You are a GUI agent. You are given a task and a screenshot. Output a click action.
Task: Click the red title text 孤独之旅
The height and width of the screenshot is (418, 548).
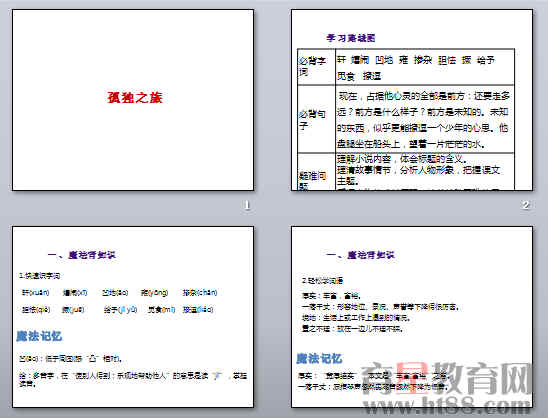(135, 98)
